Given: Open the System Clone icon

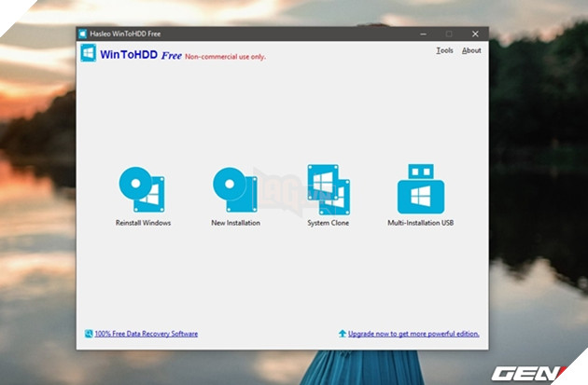Looking at the screenshot, I should click(328, 189).
